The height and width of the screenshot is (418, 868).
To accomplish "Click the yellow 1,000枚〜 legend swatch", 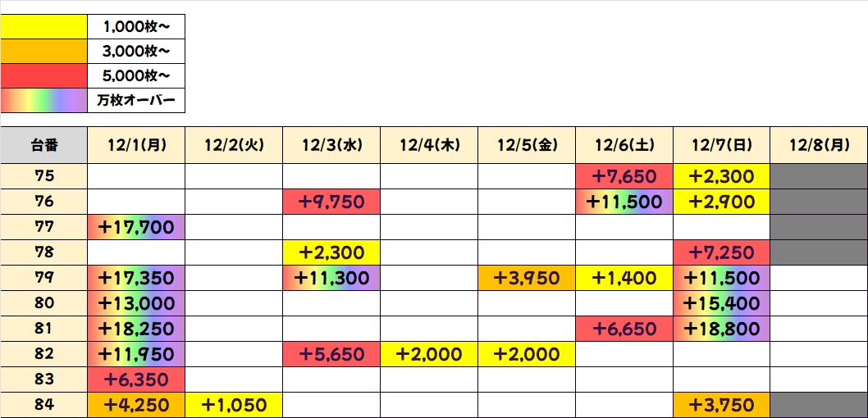I will tap(43, 26).
